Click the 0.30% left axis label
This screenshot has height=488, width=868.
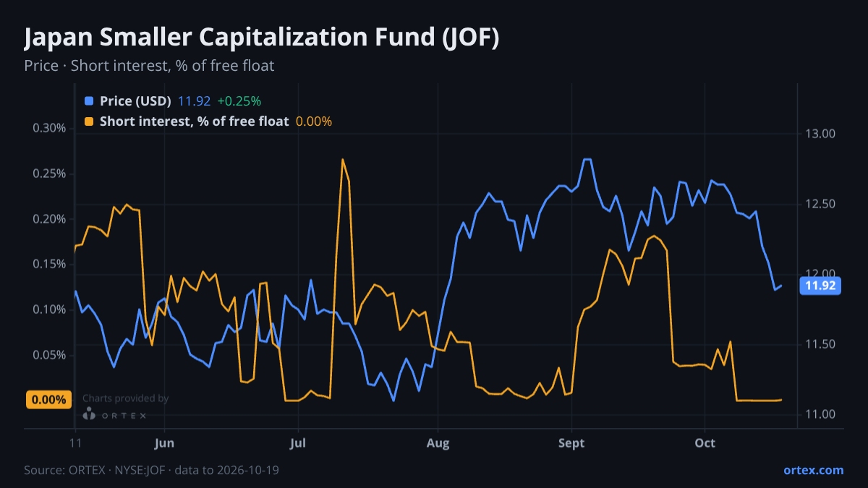tap(49, 129)
